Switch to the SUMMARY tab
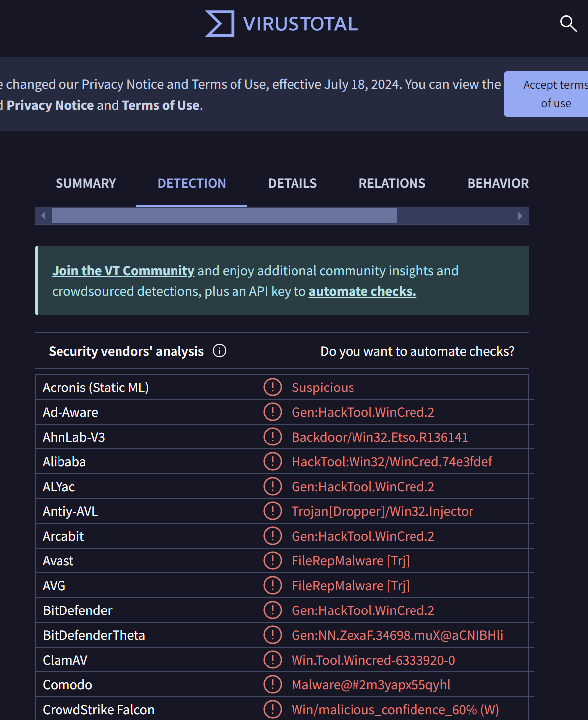This screenshot has height=720, width=588. tap(85, 183)
